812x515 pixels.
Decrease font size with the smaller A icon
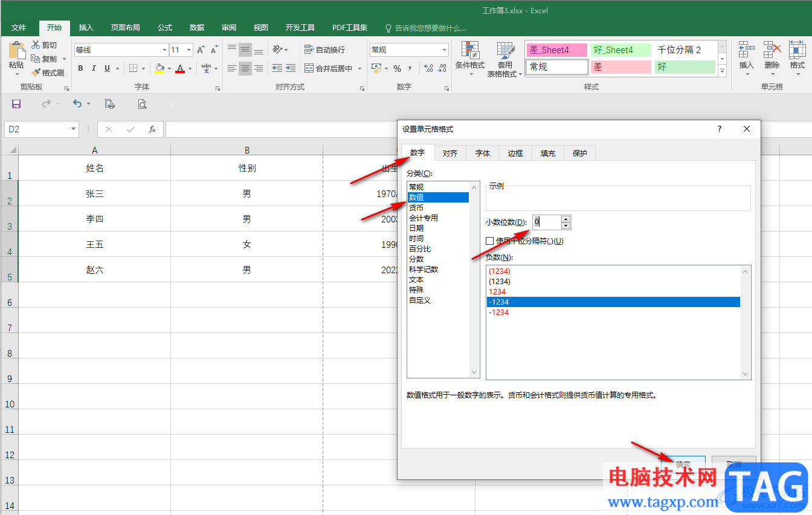(214, 50)
